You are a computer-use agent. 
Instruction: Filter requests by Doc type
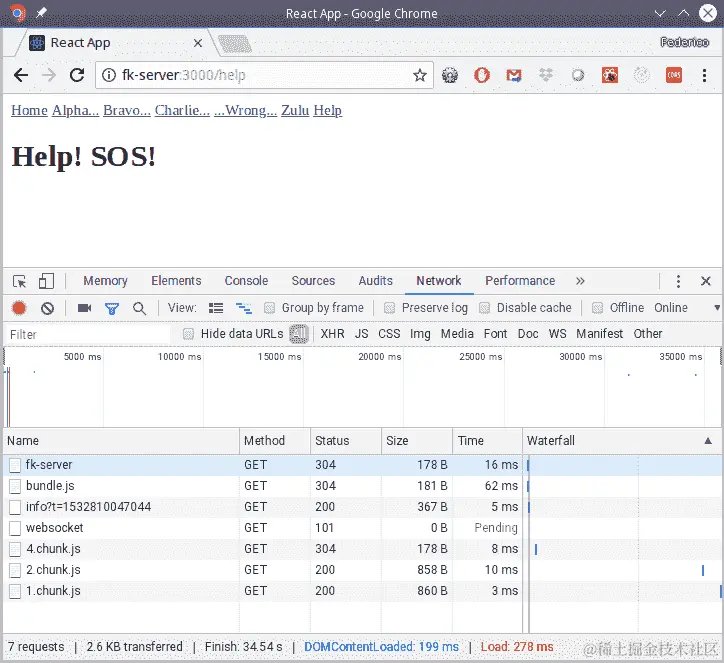tap(528, 334)
